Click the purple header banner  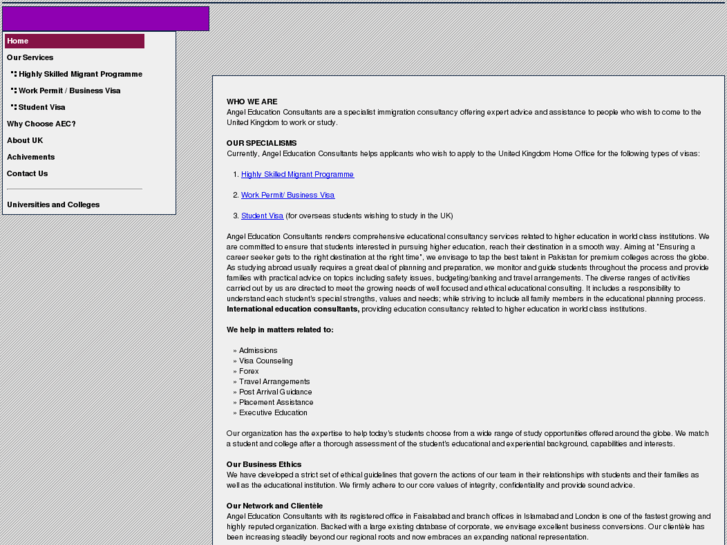click(x=106, y=19)
